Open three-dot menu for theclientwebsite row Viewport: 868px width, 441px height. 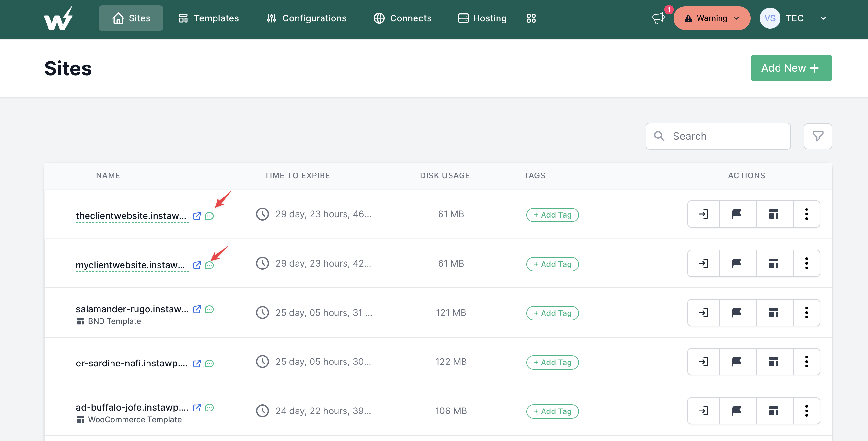pyautogui.click(x=806, y=214)
